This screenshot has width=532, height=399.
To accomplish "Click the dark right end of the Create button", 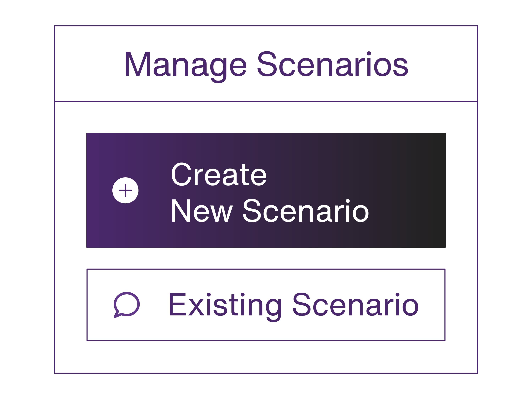I will pos(428,190).
